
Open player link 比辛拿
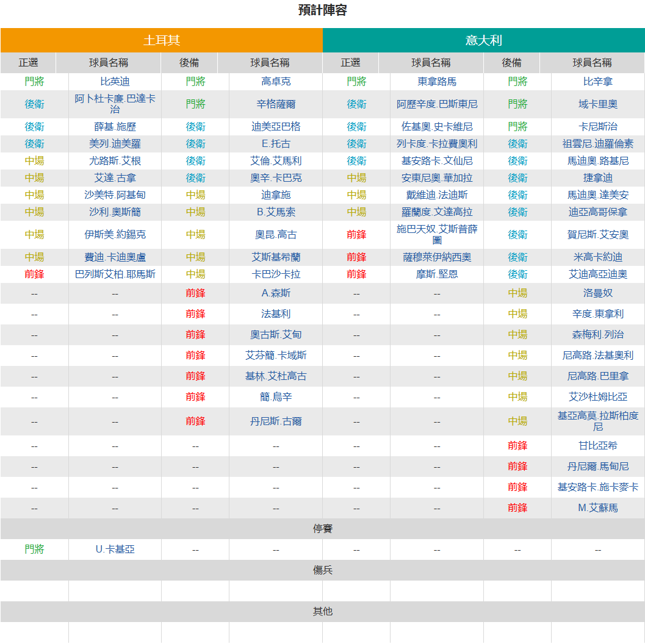597,81
